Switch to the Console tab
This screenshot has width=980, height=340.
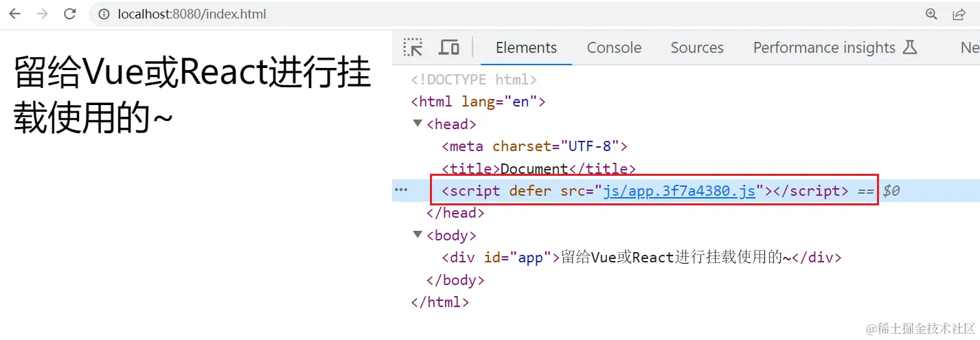click(x=614, y=47)
